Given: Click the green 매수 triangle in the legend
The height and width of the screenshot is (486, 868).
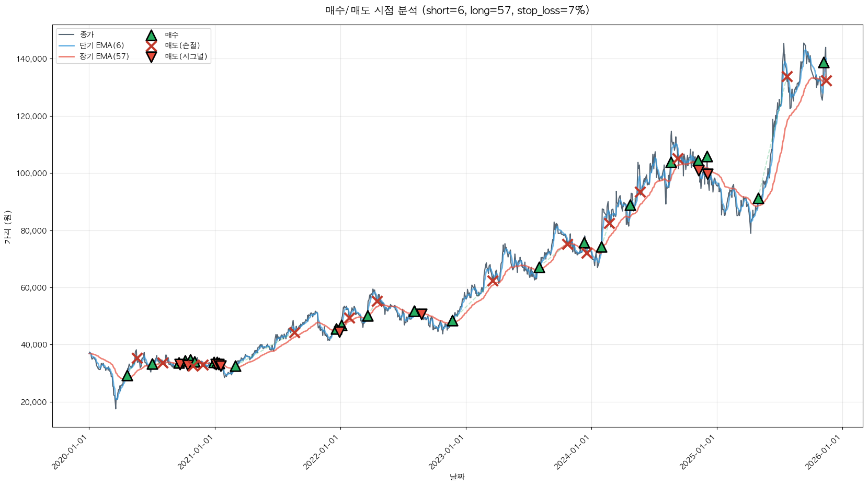Looking at the screenshot, I should 151,35.
